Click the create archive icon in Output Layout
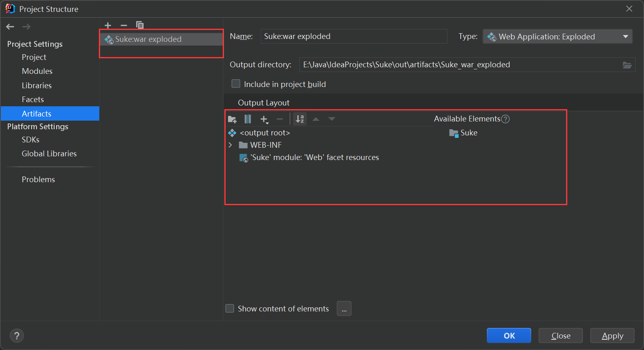Image resolution: width=644 pixels, height=350 pixels. point(248,119)
